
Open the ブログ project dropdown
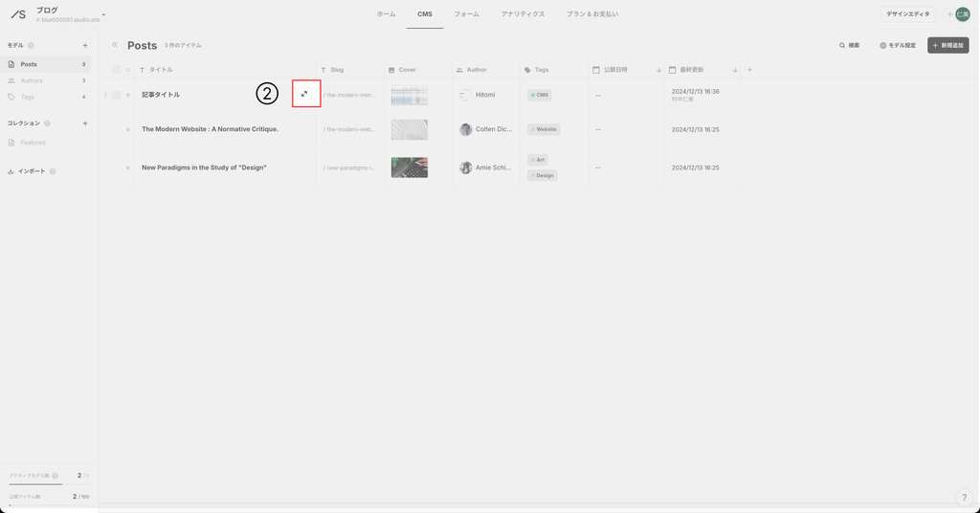click(x=103, y=14)
